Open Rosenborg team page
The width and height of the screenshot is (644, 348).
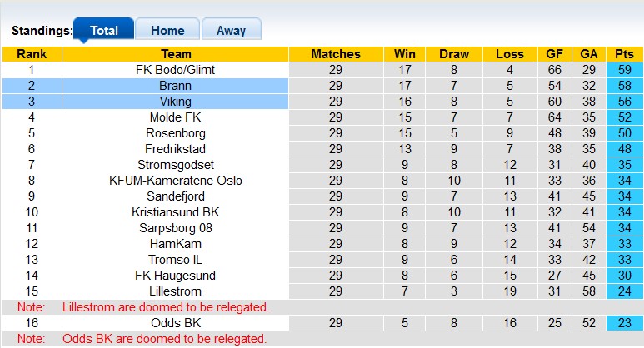tap(175, 133)
